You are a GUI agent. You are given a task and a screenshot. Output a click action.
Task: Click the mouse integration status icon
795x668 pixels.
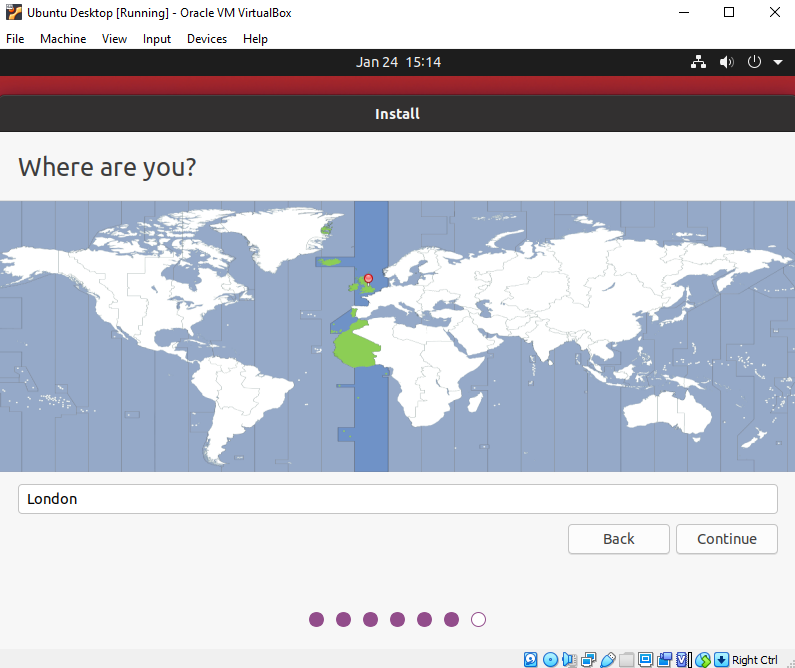tap(703, 659)
